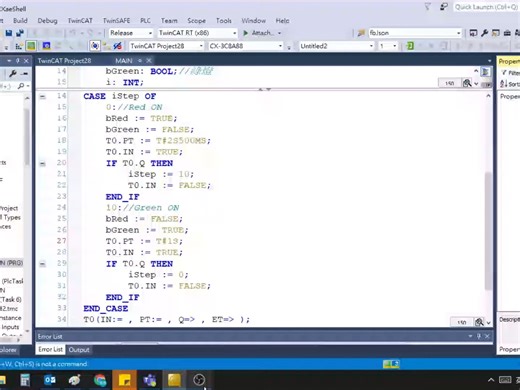
Task: Click the blue Config Mode icon
Action: [x=46, y=46]
